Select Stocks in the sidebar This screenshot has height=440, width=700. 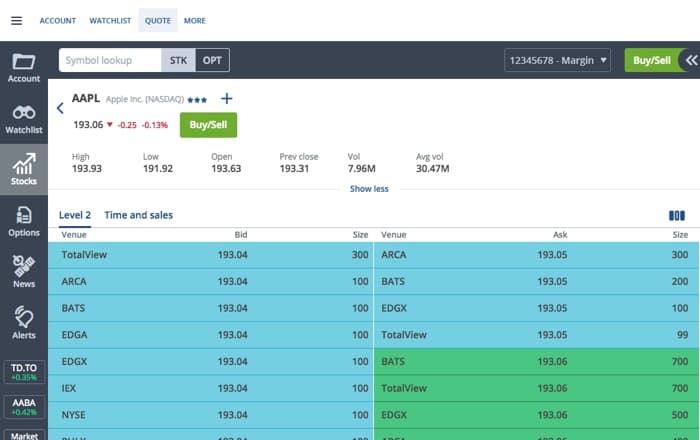(24, 170)
